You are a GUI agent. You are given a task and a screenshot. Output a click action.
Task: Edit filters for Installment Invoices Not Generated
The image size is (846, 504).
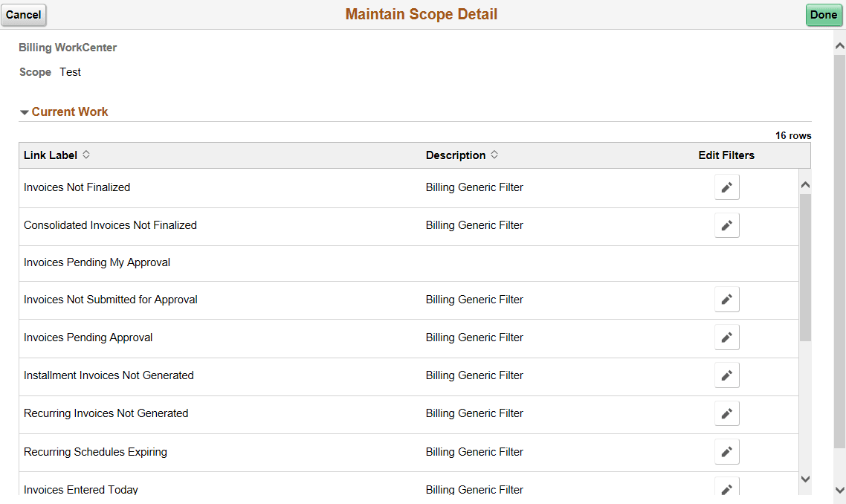[x=726, y=375]
